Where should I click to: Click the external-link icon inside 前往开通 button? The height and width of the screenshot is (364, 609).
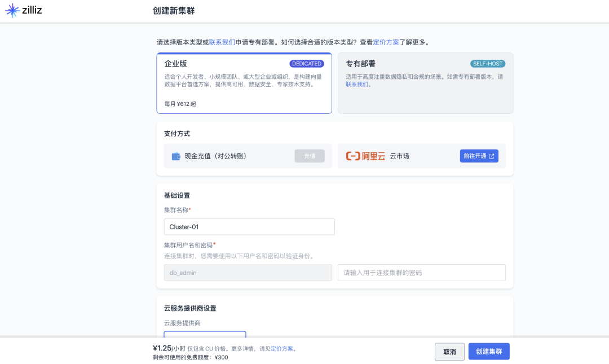point(491,156)
